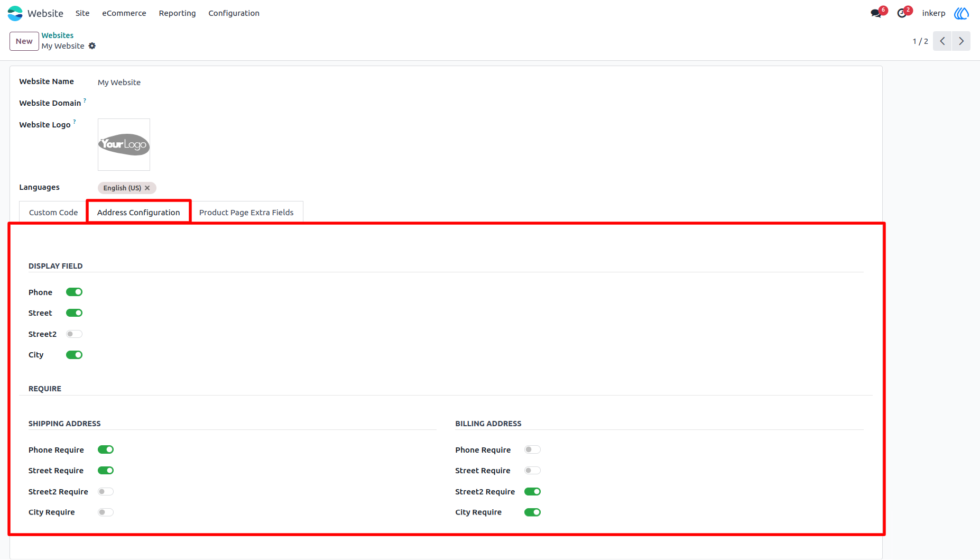
Task: Click the Website Domain help question mark
Action: [x=85, y=100]
